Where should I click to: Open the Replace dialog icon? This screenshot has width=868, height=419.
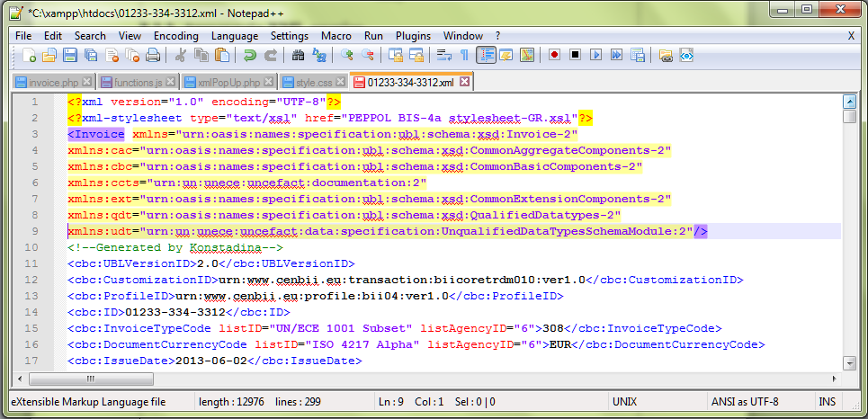[318, 56]
